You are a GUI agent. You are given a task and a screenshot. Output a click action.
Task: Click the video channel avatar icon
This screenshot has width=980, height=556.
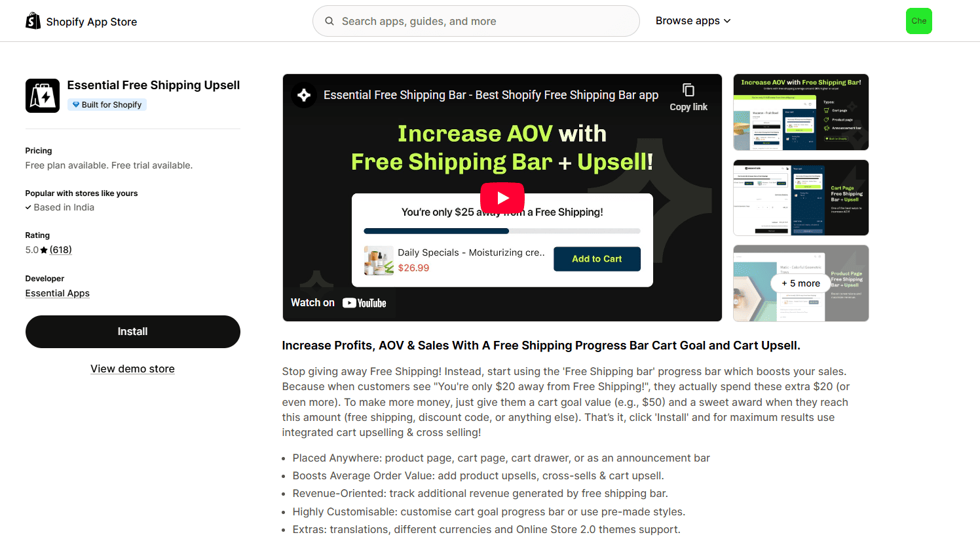(x=304, y=95)
